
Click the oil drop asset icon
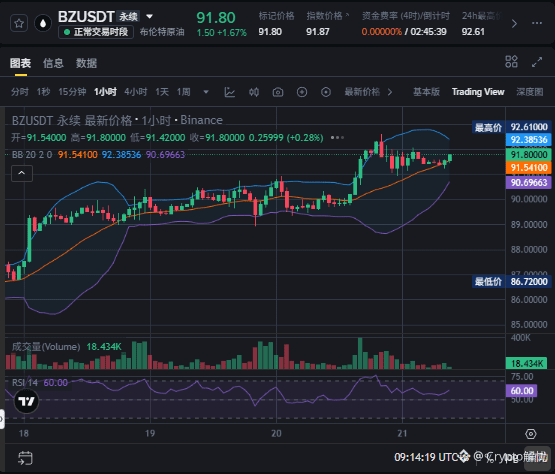click(x=43, y=23)
